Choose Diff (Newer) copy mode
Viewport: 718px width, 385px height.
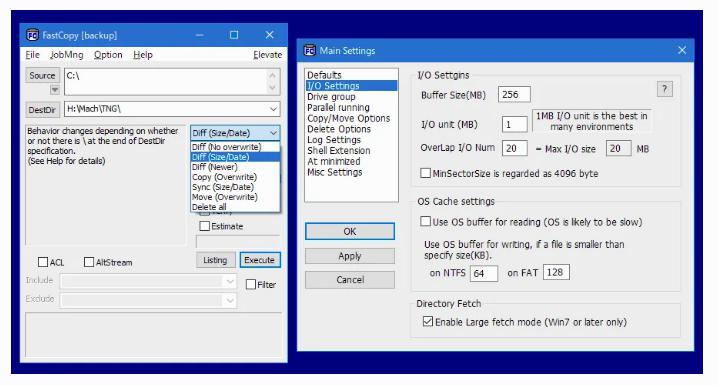pyautogui.click(x=235, y=167)
